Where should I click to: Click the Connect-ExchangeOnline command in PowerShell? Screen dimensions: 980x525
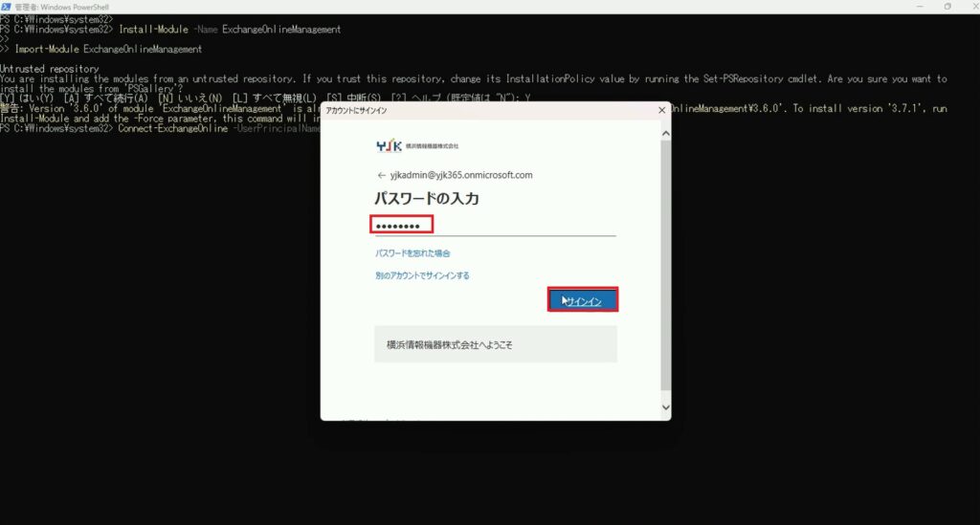(x=173, y=128)
